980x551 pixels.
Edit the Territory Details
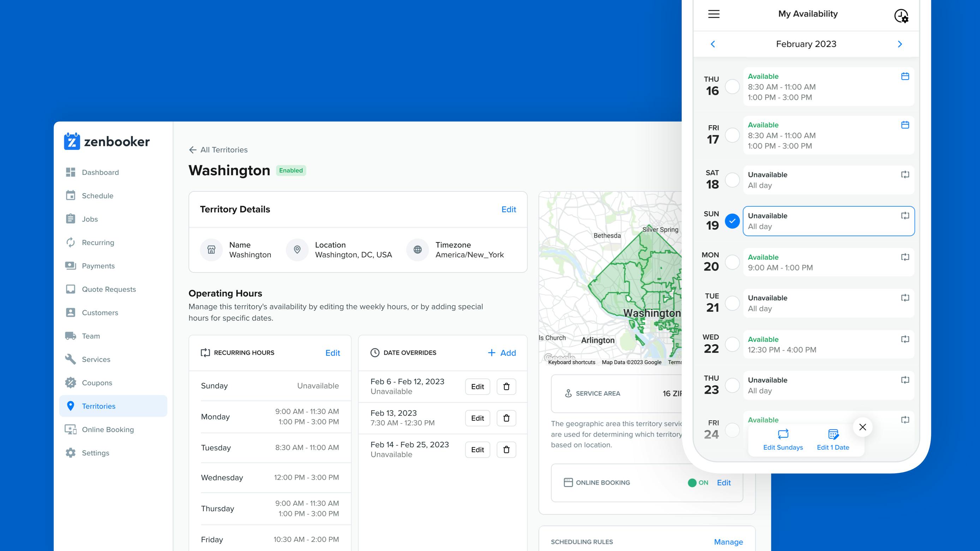click(x=509, y=209)
